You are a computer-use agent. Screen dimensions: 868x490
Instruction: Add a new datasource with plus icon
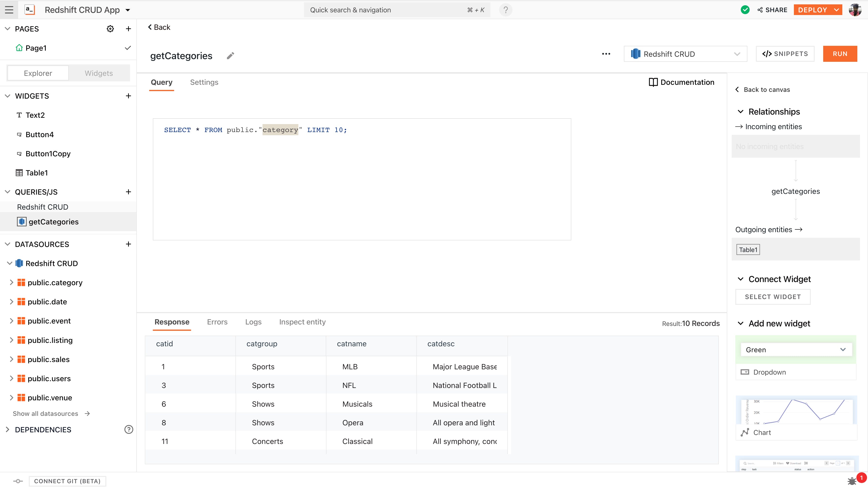coord(128,244)
